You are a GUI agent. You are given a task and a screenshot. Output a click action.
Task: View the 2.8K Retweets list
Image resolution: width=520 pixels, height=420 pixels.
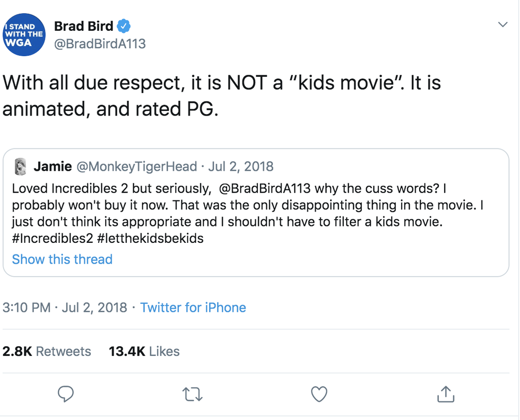click(x=47, y=351)
